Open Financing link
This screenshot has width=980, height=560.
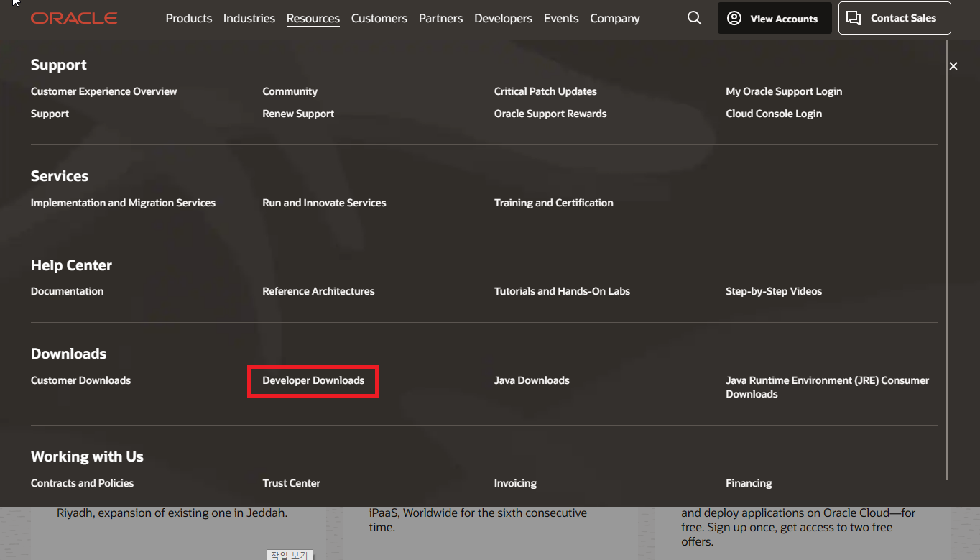coord(749,483)
